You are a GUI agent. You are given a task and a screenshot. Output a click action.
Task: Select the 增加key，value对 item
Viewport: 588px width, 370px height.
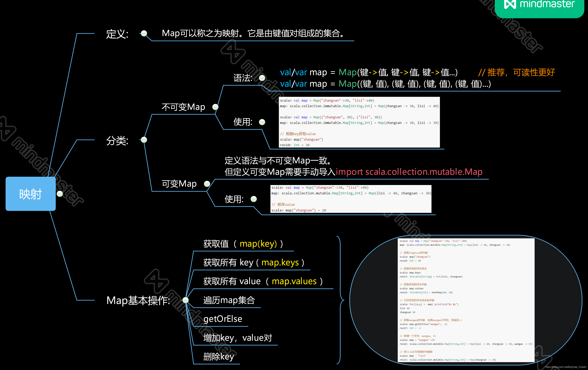[238, 338]
